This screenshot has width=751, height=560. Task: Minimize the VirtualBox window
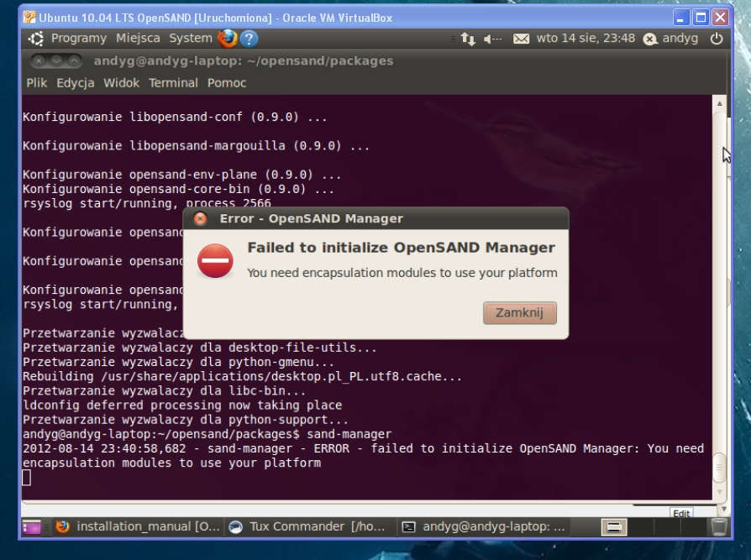(x=680, y=18)
